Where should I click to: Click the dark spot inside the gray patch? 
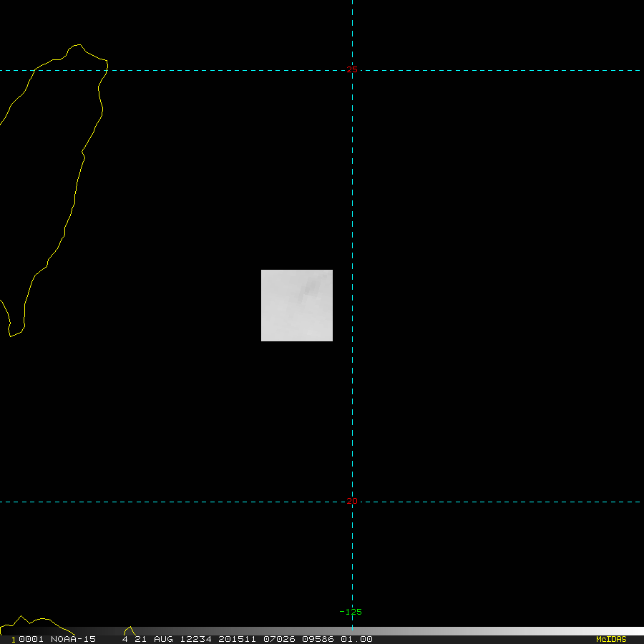(x=311, y=288)
